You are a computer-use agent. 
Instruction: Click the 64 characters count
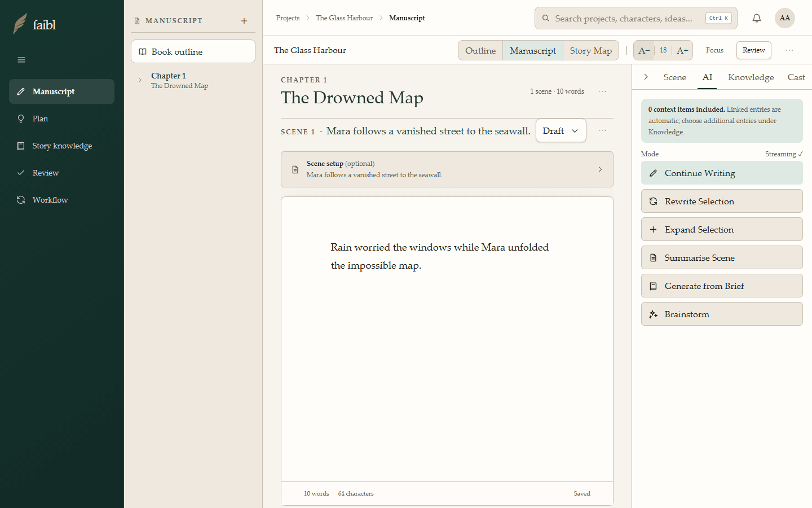[x=356, y=493]
